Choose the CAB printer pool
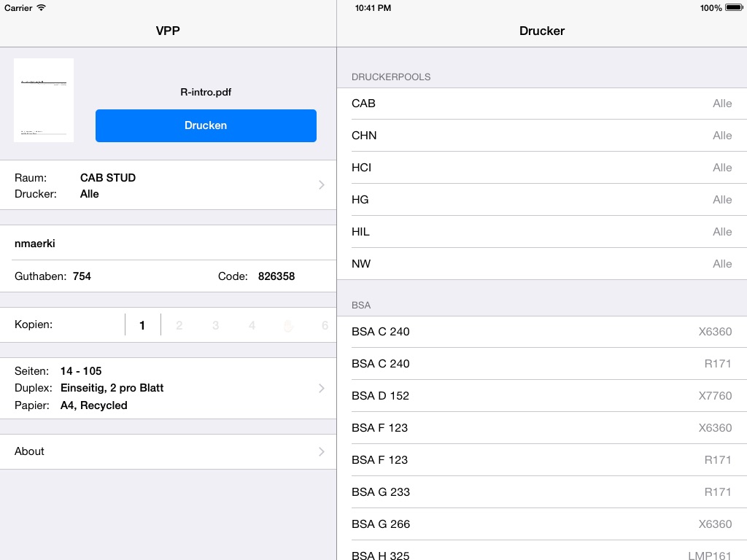The width and height of the screenshot is (747, 560). (542, 104)
